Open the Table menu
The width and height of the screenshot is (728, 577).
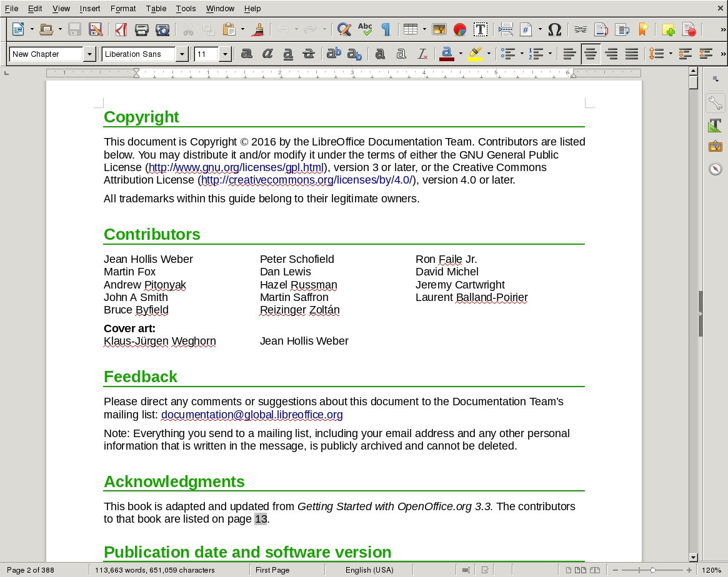pos(156,8)
